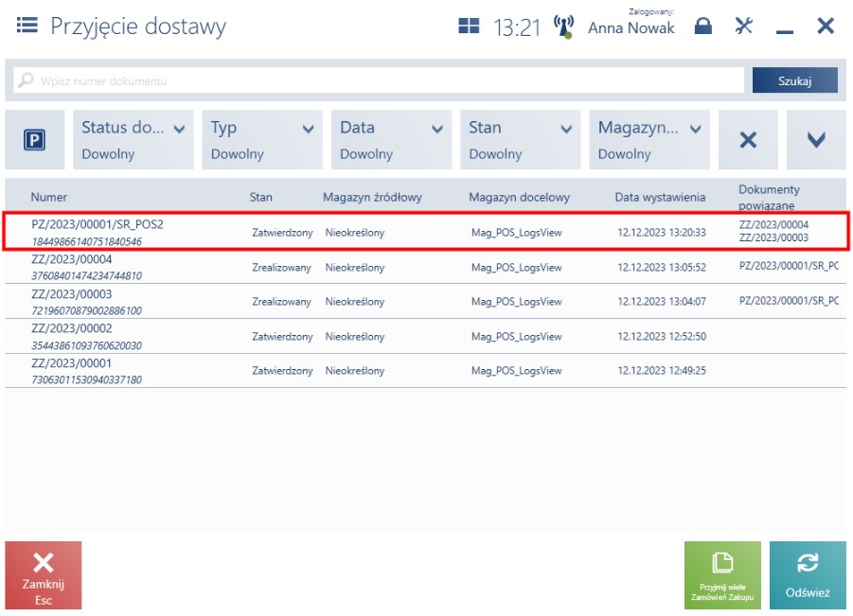Click barcode number 73063011530940337180
This screenshot has height=616, width=853.
(x=86, y=379)
